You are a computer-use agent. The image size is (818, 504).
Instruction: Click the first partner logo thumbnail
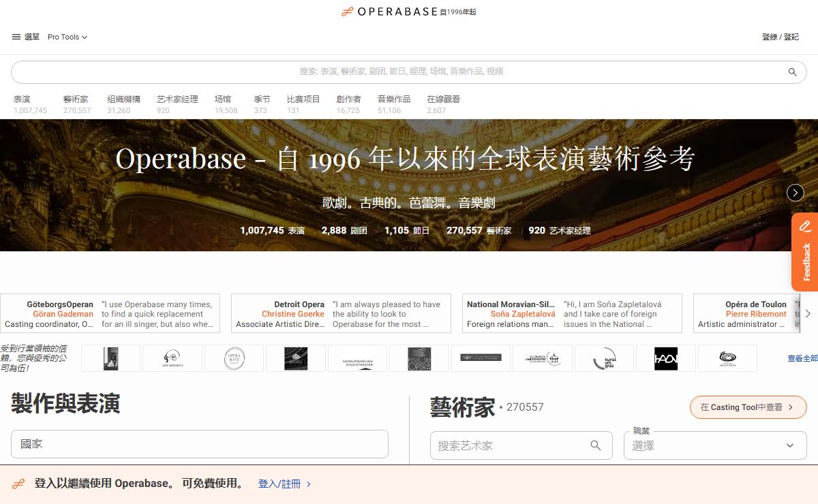point(110,358)
